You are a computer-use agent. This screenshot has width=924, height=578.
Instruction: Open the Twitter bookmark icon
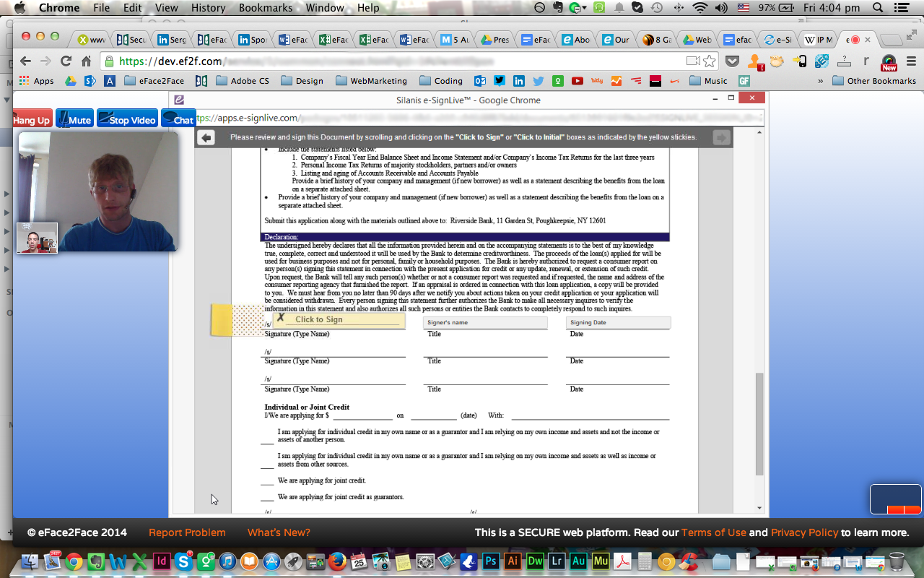click(x=500, y=81)
